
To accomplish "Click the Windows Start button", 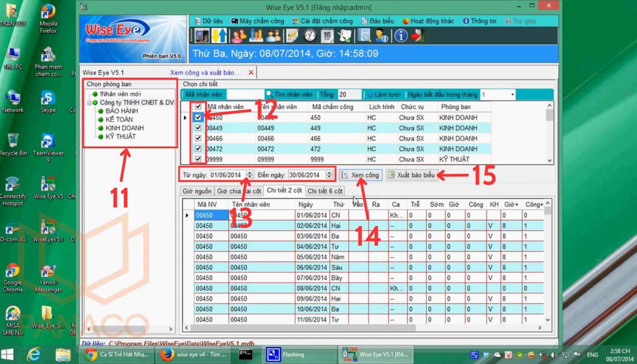I will pos(7,354).
